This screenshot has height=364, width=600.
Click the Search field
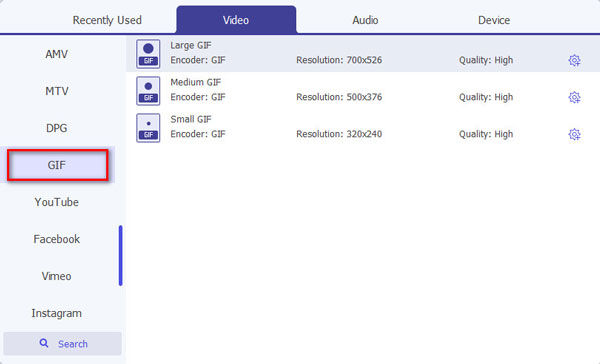point(62,343)
